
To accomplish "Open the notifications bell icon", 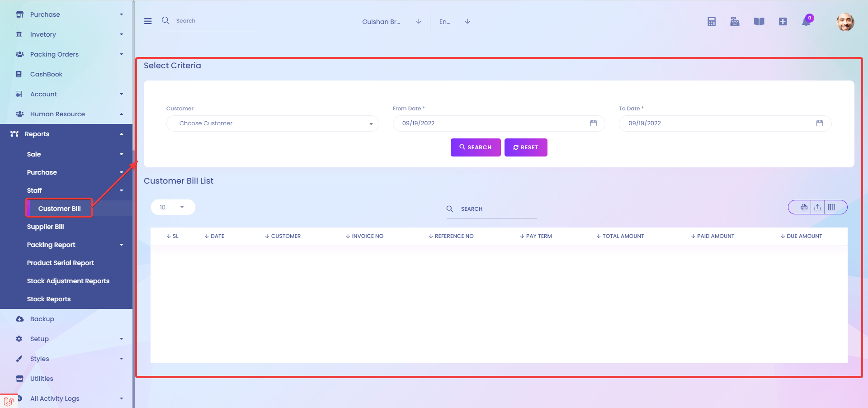I will point(807,21).
